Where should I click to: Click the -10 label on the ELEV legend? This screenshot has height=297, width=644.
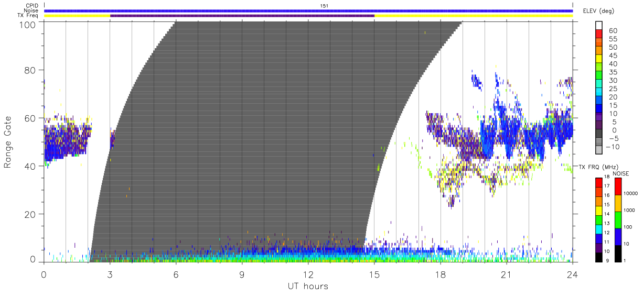point(611,147)
